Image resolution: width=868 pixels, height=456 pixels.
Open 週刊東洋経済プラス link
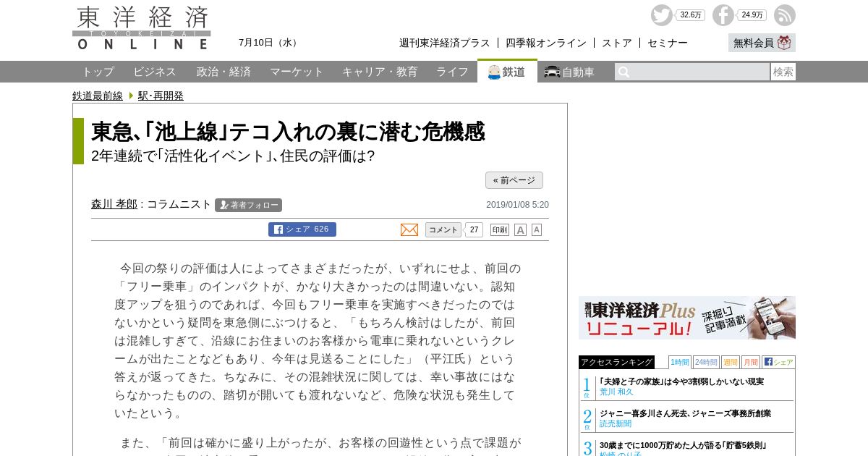pos(444,43)
